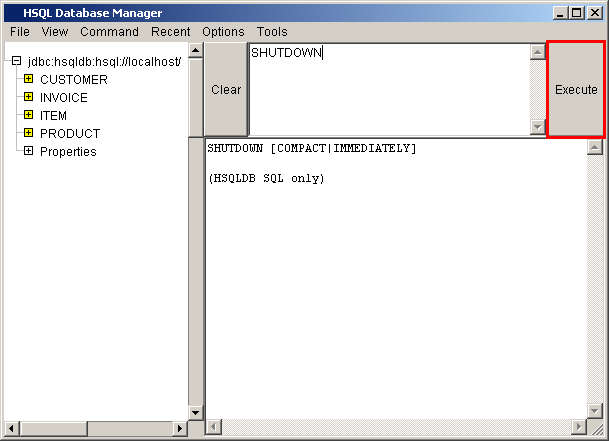
Task: Select the CUSTOMER tree item label
Action: click(x=73, y=80)
